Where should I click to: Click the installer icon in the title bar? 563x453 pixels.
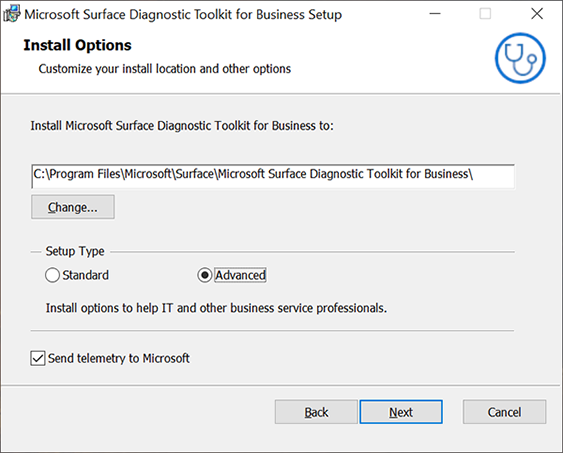(x=11, y=14)
